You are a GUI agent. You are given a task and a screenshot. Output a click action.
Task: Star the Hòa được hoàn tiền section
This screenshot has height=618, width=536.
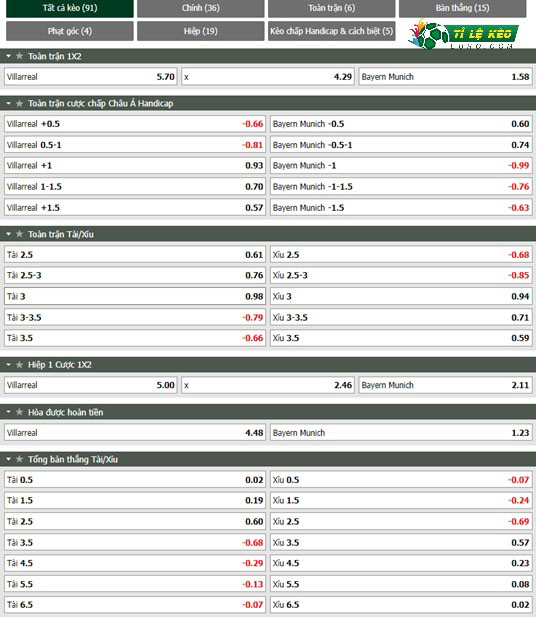click(x=19, y=412)
